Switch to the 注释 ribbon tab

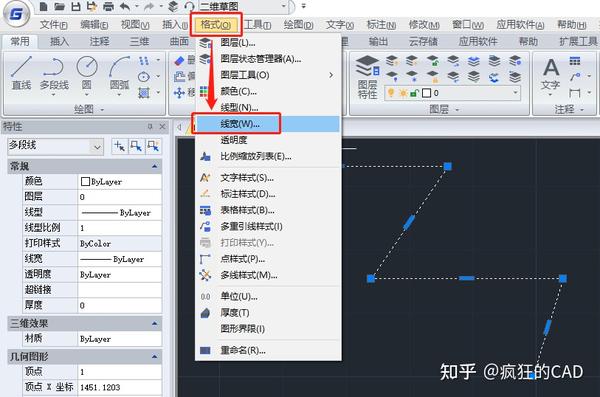(99, 41)
